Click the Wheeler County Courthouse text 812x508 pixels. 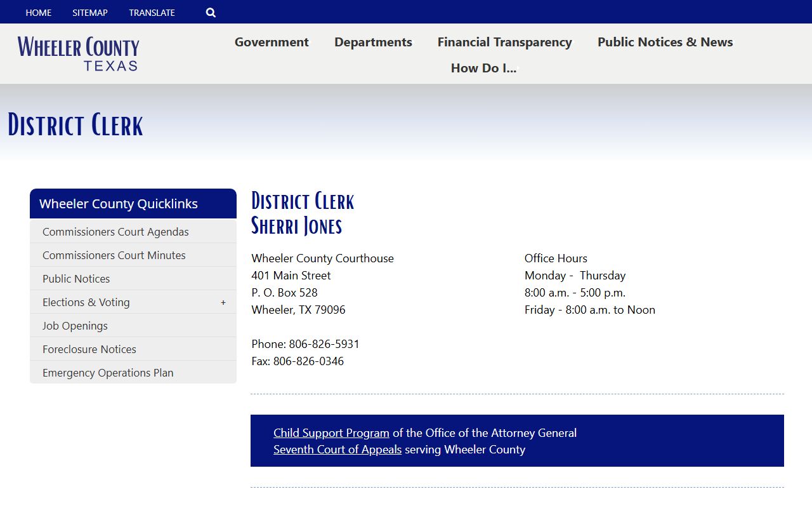pos(322,258)
